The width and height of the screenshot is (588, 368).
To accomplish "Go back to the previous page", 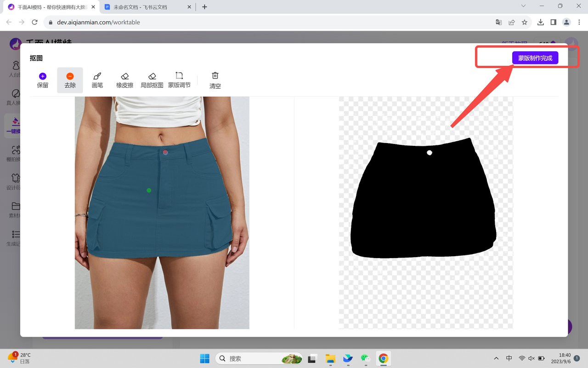I will click(9, 22).
